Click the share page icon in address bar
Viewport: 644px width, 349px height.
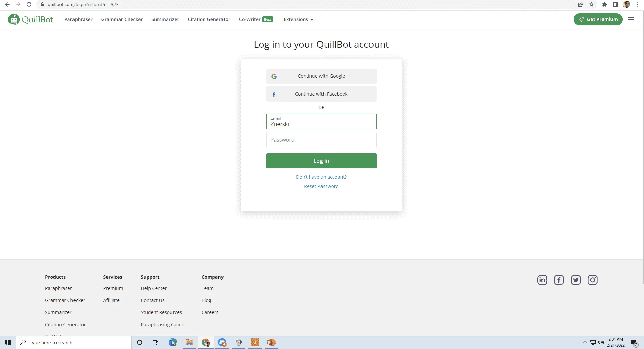pyautogui.click(x=581, y=4)
